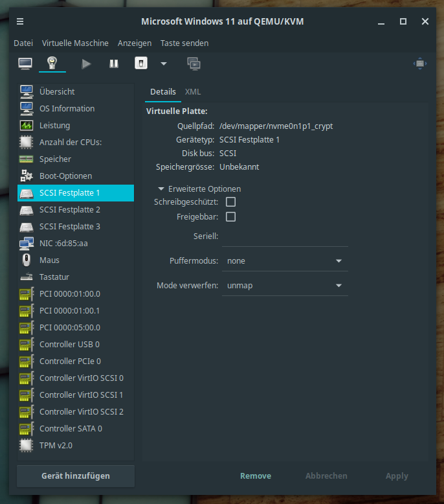The height and width of the screenshot is (504, 444).
Task: Select Controller PCIe 0
Action: coord(76,361)
